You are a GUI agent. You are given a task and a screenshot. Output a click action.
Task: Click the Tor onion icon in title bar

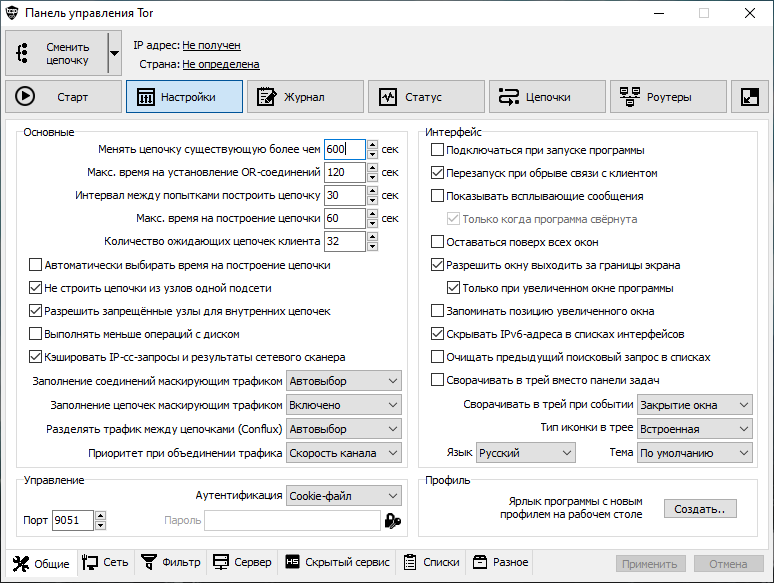12,13
